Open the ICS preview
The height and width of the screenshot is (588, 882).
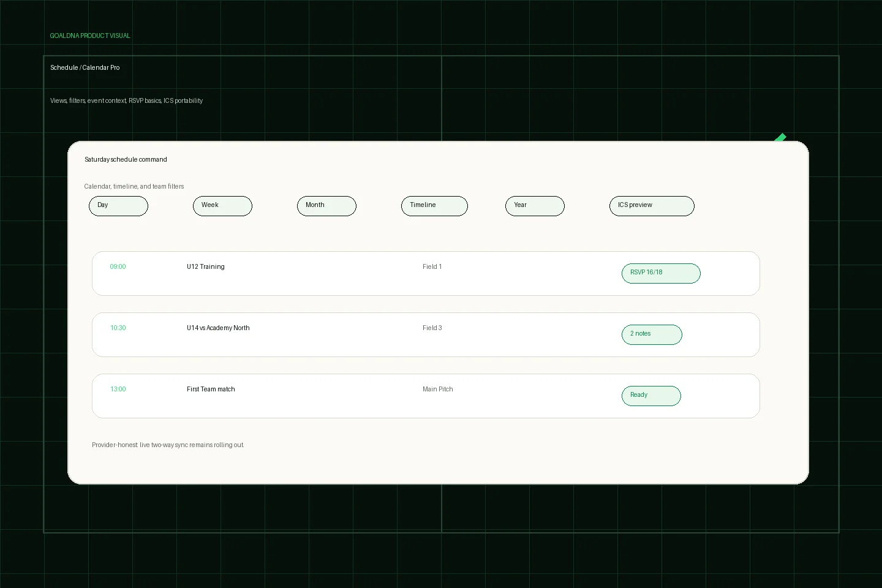pyautogui.click(x=652, y=206)
